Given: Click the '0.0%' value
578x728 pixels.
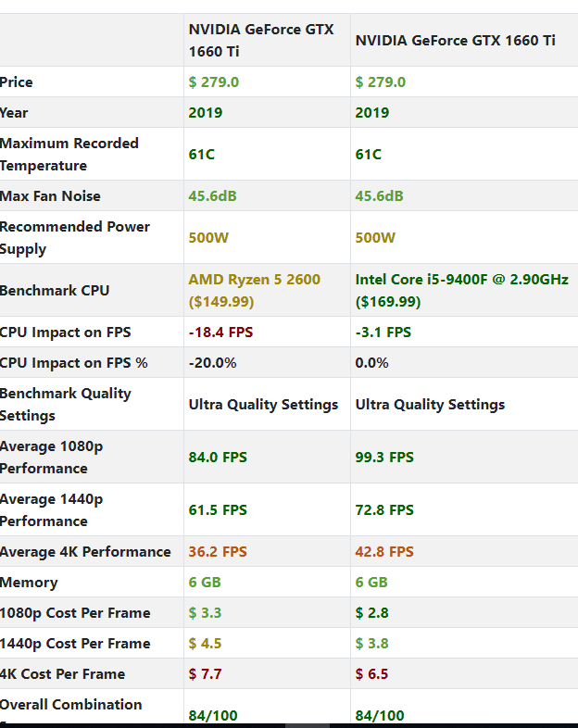Looking at the screenshot, I should 371,363.
